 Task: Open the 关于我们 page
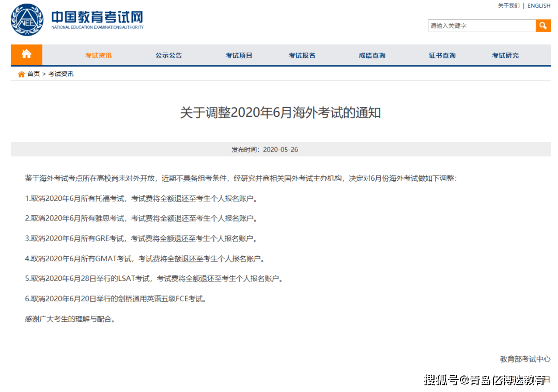pos(509,6)
